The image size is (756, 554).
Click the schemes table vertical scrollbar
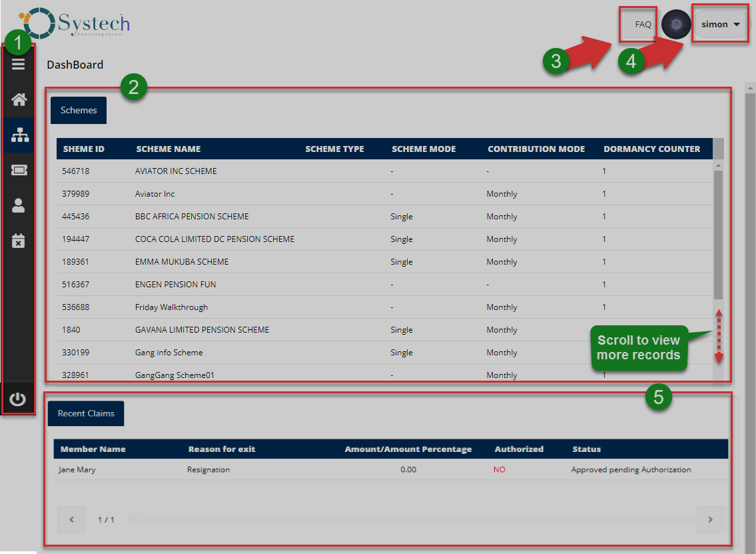718,233
